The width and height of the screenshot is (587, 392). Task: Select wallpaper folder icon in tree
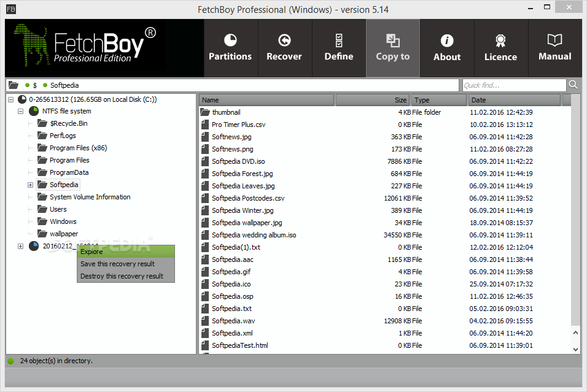(42, 234)
